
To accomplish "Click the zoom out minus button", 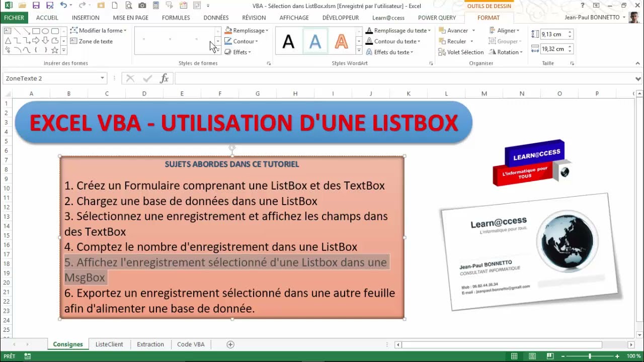I will [x=562, y=356].
